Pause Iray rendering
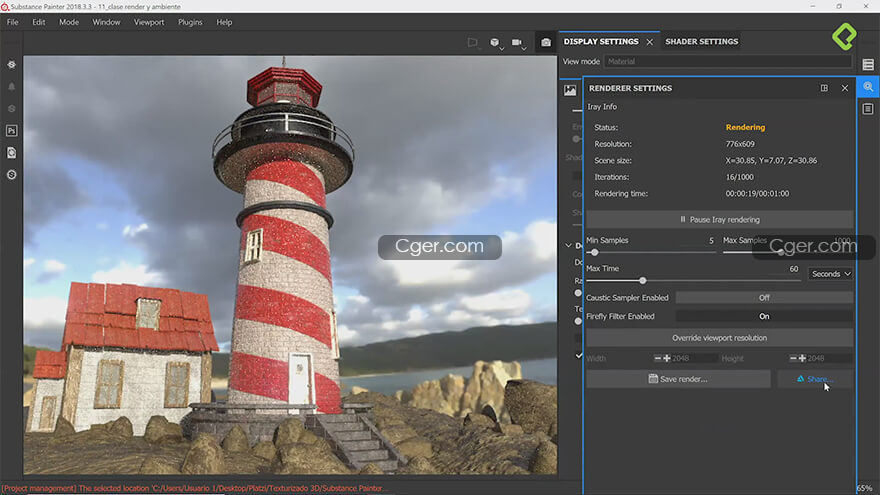Screen dimensions: 880x495 coord(719,219)
